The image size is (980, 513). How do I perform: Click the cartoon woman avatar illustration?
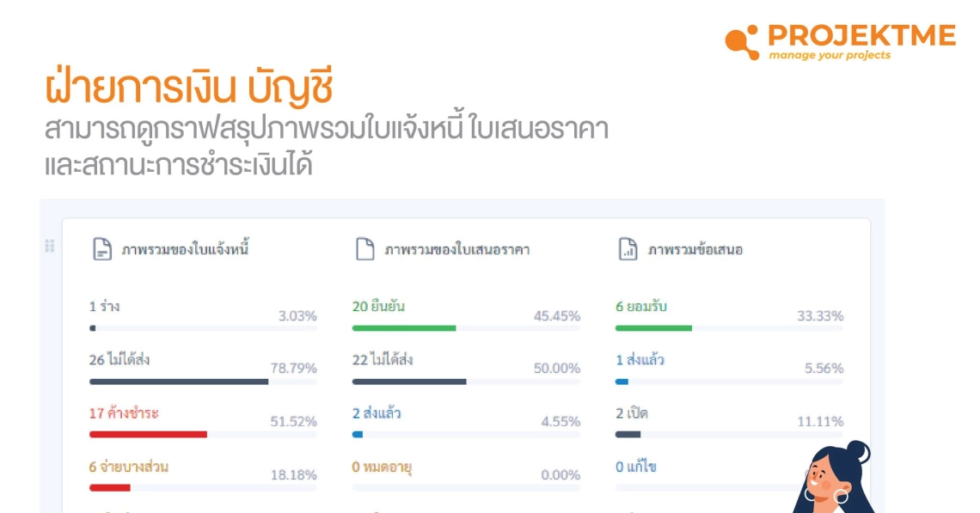pyautogui.click(x=830, y=479)
